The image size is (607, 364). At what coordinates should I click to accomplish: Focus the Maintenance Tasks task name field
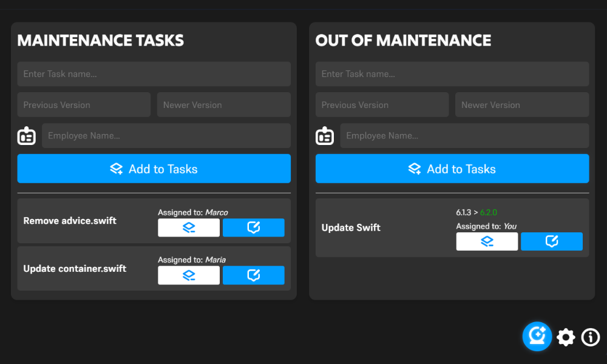click(154, 74)
